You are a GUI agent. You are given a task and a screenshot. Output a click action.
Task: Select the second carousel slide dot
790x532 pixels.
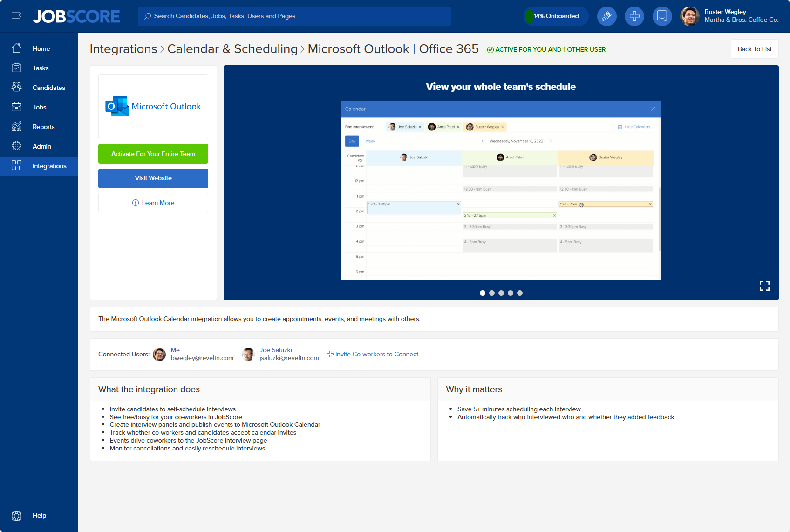[x=492, y=293]
